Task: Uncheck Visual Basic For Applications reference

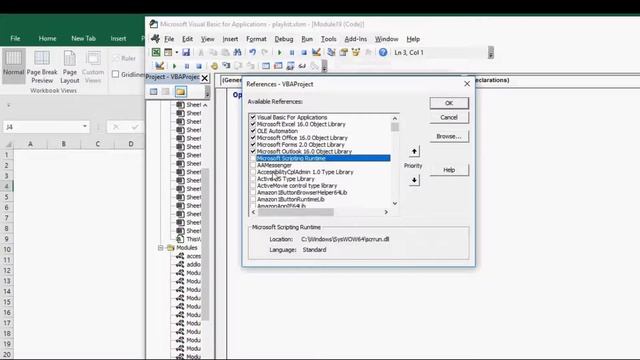Action: (x=253, y=117)
